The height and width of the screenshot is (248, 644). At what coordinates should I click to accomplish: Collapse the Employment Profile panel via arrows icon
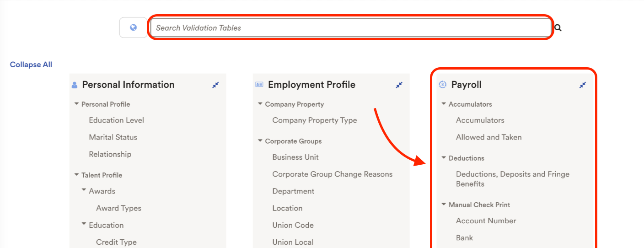[399, 85]
